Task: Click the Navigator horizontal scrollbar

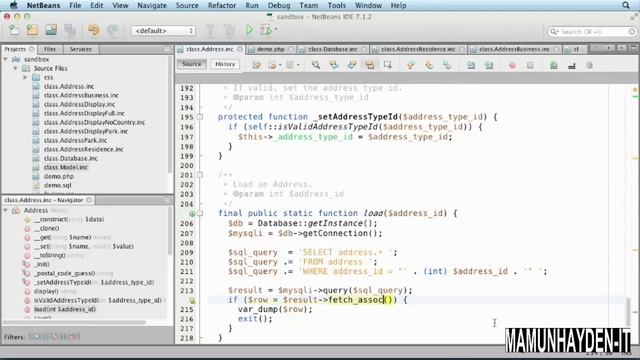Action: click(x=75, y=322)
